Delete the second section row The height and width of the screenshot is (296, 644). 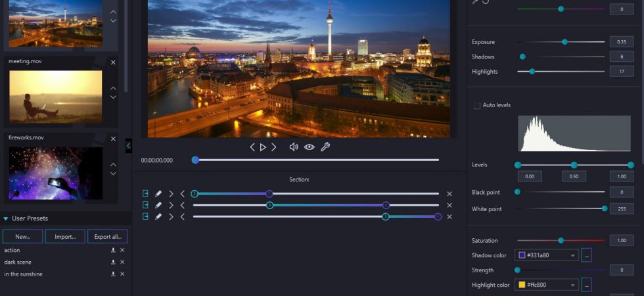pos(449,205)
